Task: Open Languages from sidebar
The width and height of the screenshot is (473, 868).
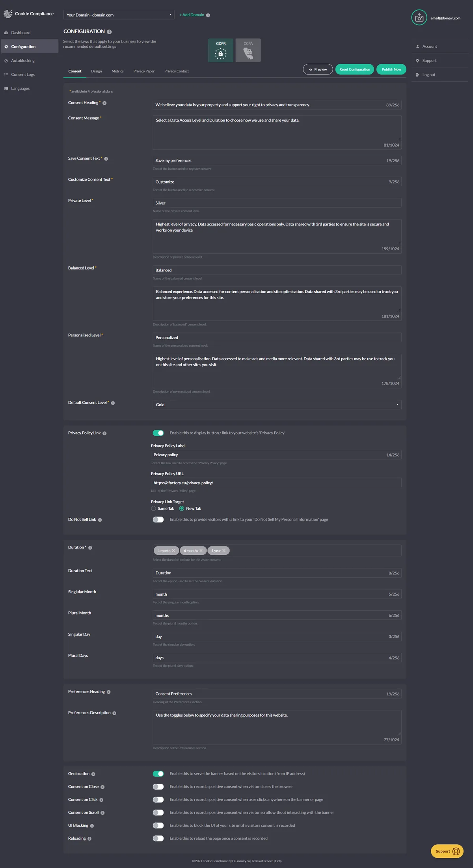Action: (x=20, y=89)
